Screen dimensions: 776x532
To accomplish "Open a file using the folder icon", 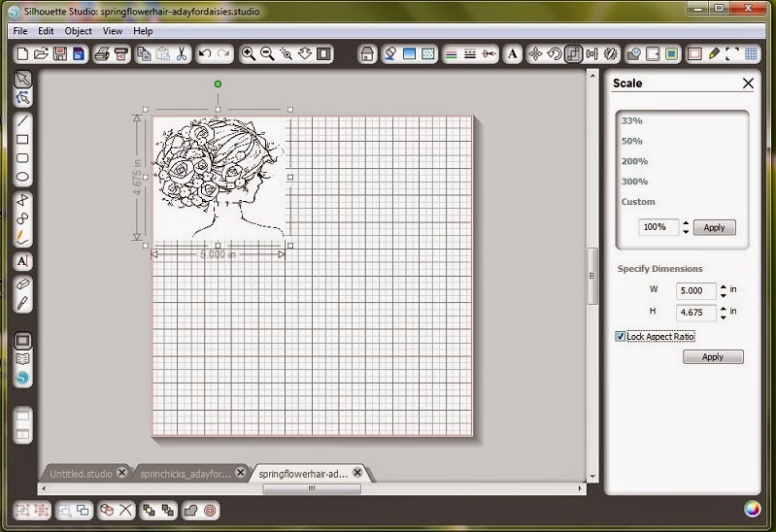I will click(x=41, y=53).
